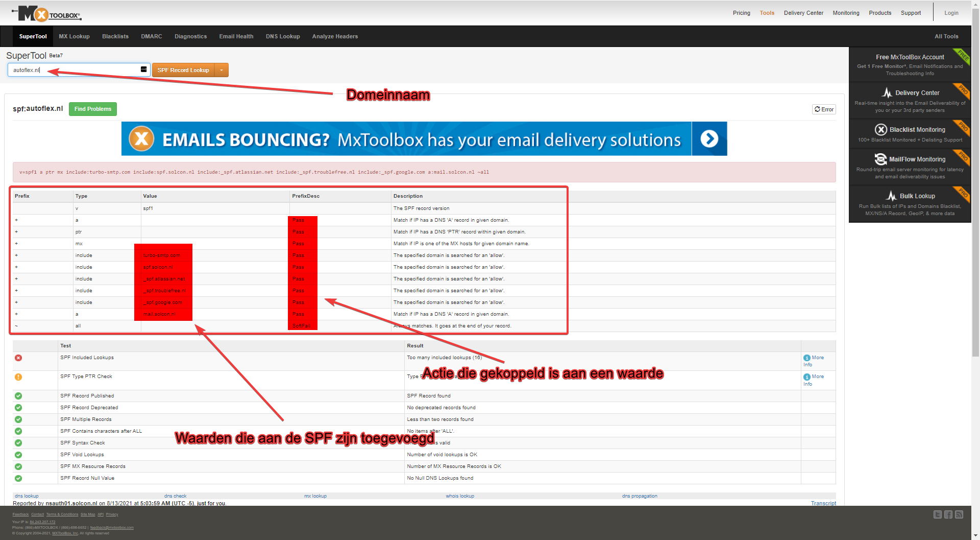This screenshot has width=980, height=540.
Task: Expand the SPF Record Lookup dropdown arrow
Action: (222, 70)
